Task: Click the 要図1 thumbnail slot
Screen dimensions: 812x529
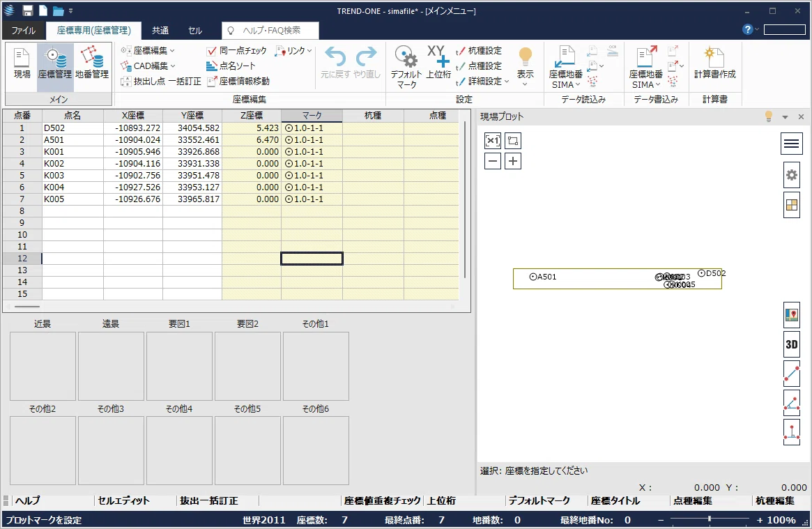Action: [x=179, y=366]
